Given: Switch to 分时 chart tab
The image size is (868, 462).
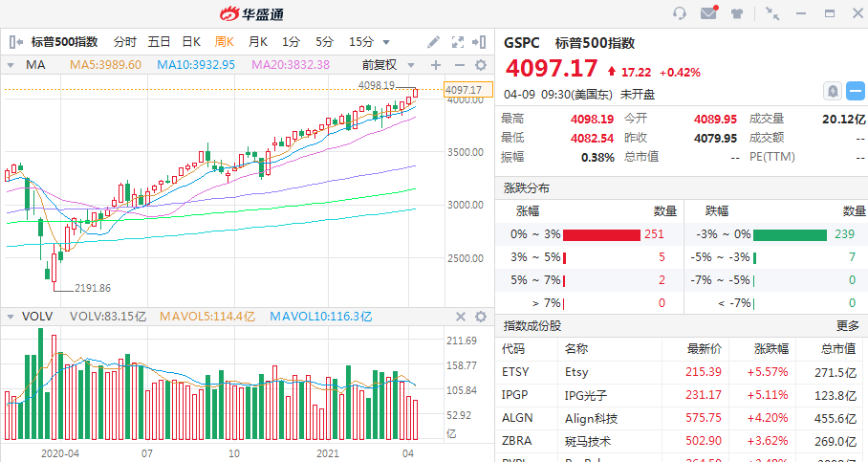Looking at the screenshot, I should coord(124,41).
